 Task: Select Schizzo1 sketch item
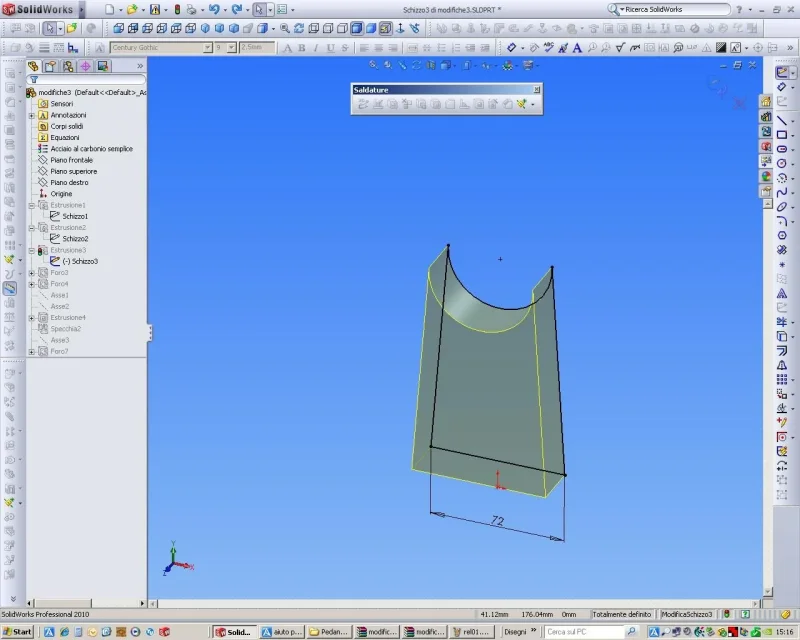[x=75, y=216]
